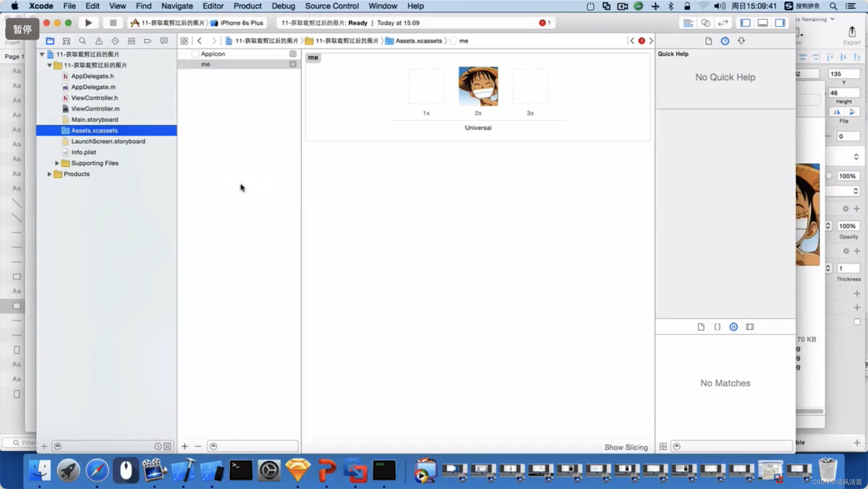Open the Breakpoint navigator icon
Screen dimensions: 868x489
tap(148, 41)
